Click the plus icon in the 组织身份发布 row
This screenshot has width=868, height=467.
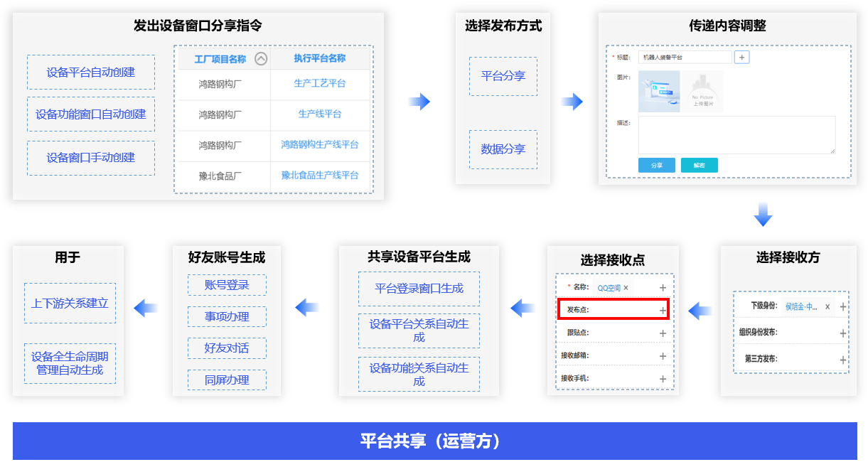click(843, 333)
